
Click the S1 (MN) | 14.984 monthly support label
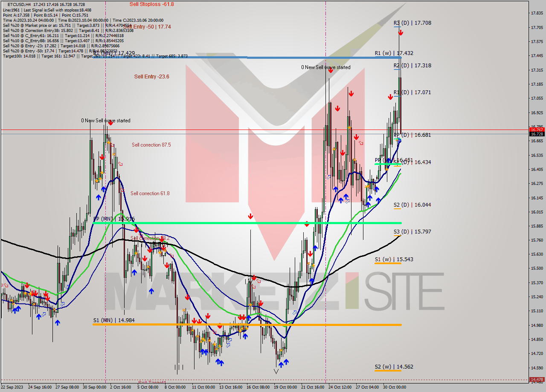[x=114, y=320]
